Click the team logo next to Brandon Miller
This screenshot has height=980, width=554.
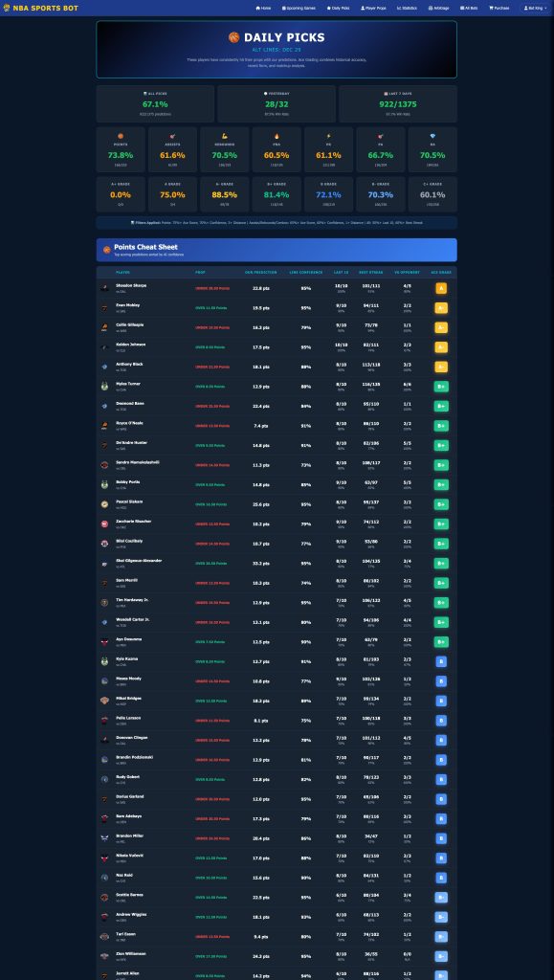click(105, 838)
